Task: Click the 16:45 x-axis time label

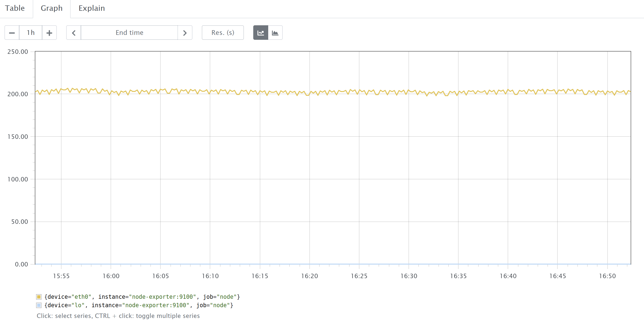Action: (557, 276)
